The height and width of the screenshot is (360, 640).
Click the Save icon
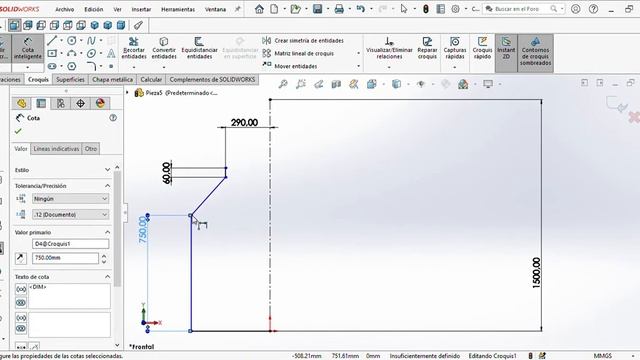pyautogui.click(x=318, y=9)
